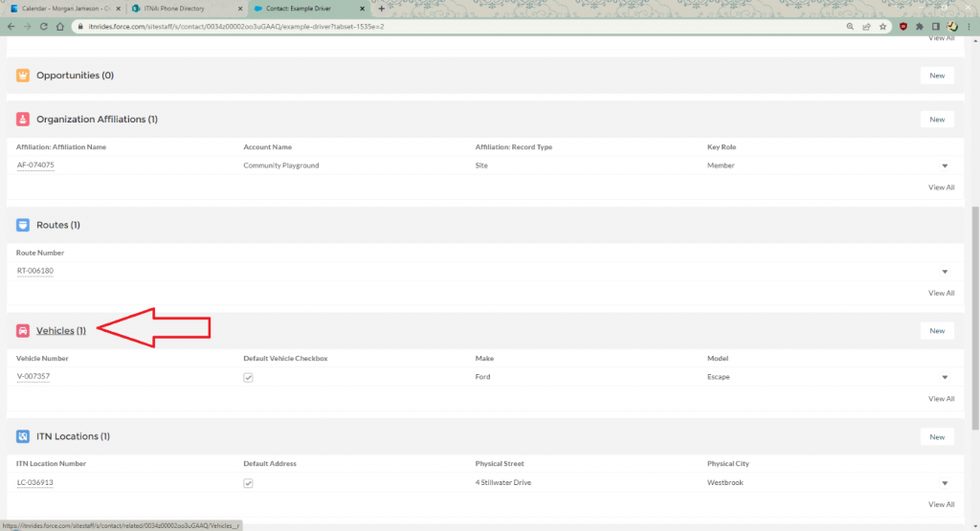The height and width of the screenshot is (531, 980).
Task: Bookmark this page using the star icon
Action: click(x=882, y=27)
